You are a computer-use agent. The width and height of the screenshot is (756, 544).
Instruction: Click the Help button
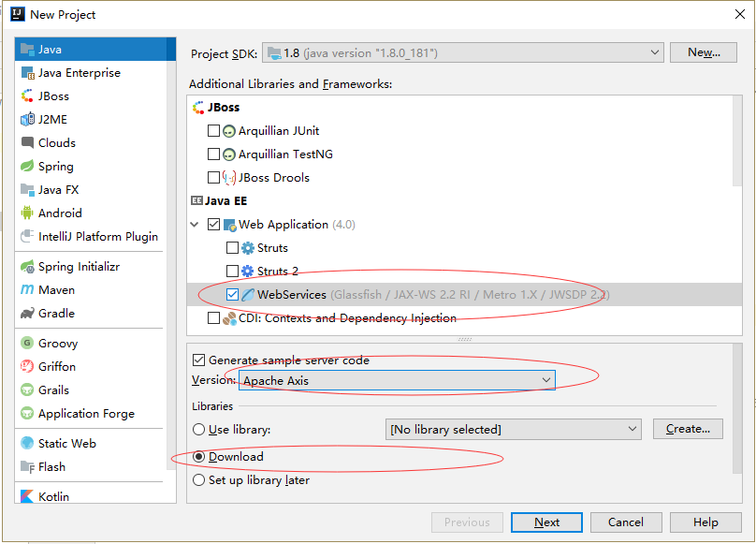[x=705, y=522]
